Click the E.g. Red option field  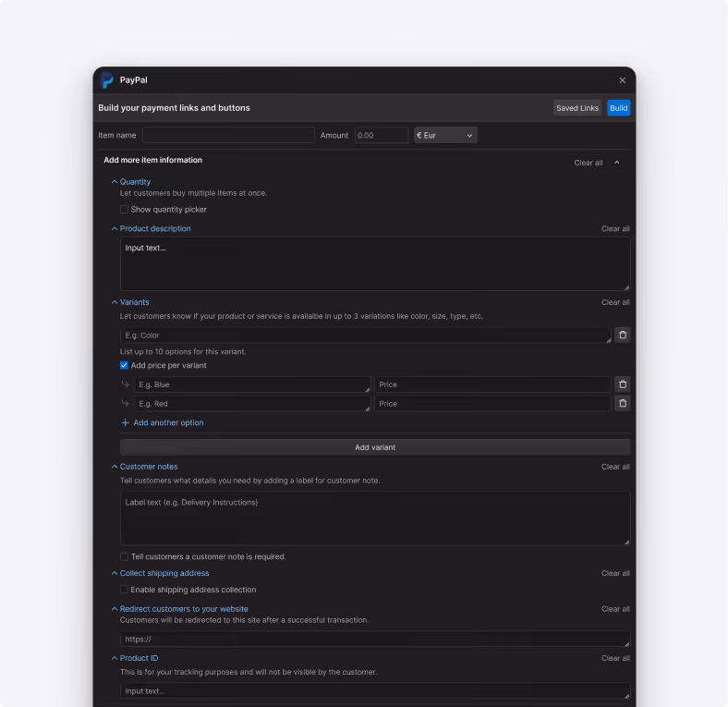coord(252,404)
